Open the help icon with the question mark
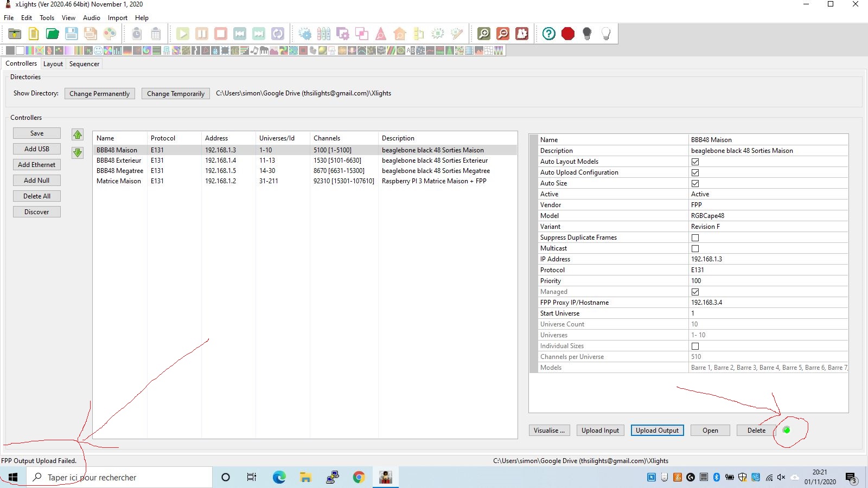 (548, 33)
